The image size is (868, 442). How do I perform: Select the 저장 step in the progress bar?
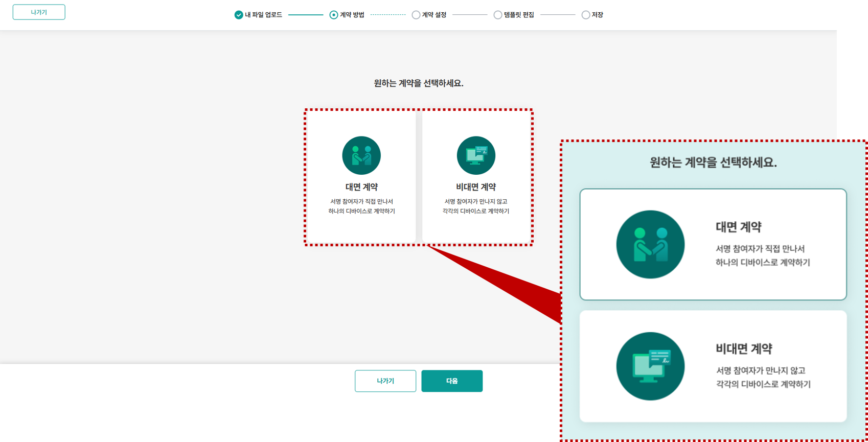(x=592, y=15)
